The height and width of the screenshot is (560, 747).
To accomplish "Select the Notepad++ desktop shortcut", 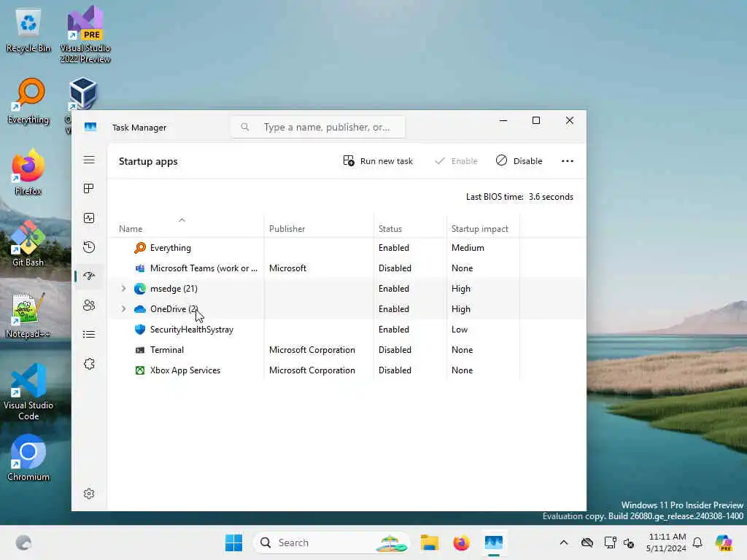I will coord(28,316).
